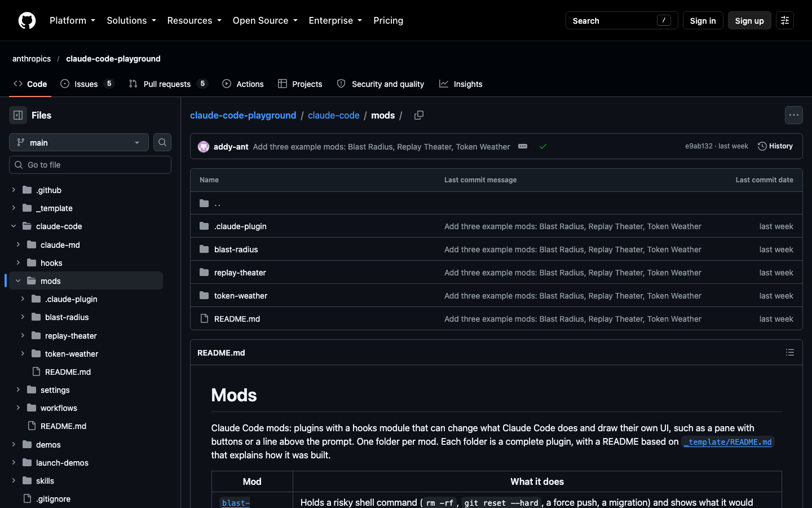Screen dimensions: 812x508
Task: Open the Insights tab
Action: [x=461, y=84]
